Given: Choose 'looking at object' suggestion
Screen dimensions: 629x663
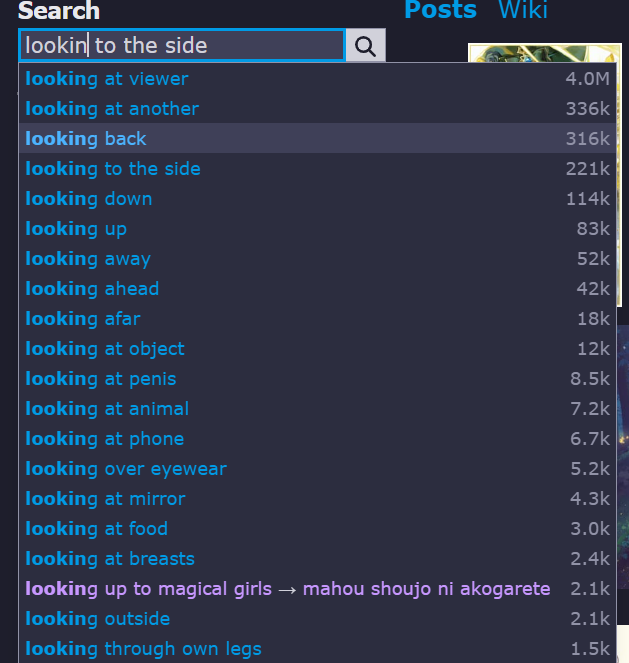Looking at the screenshot, I should click(x=317, y=349).
